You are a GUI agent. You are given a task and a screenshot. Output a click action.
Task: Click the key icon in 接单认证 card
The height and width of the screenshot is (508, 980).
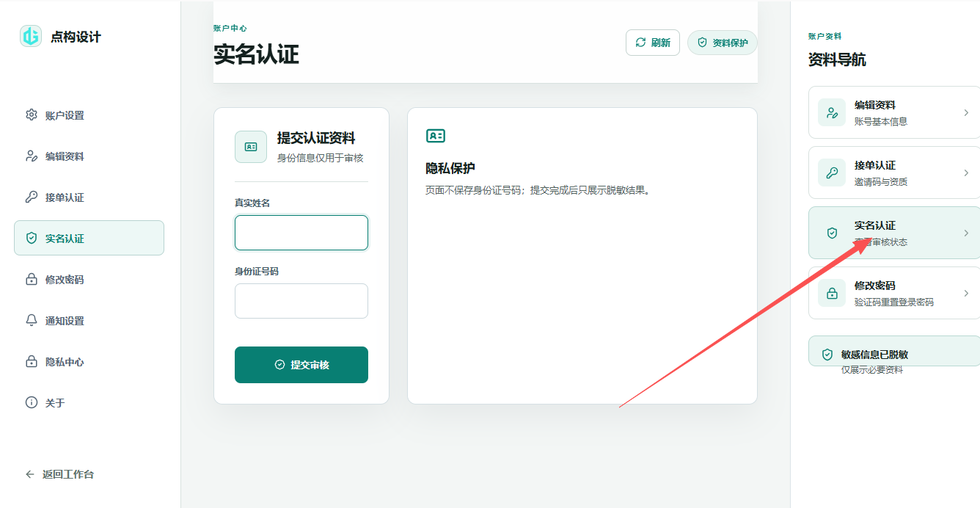click(x=832, y=173)
